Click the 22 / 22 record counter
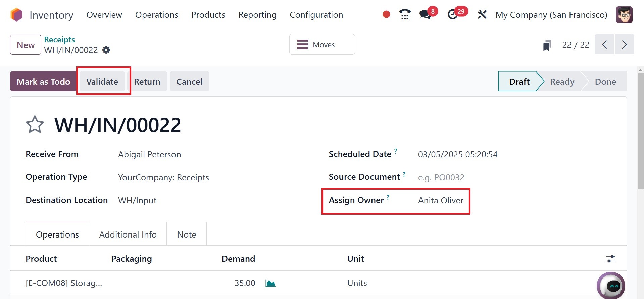Screen dimensions: 644x299 pos(576,45)
